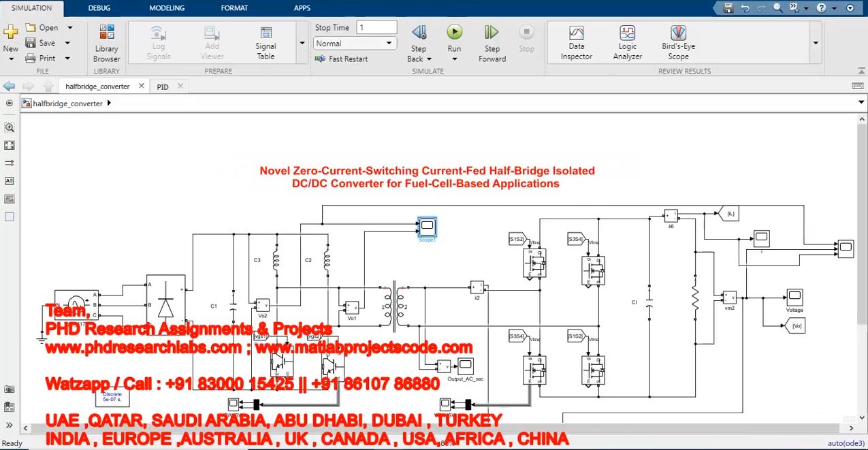The width and height of the screenshot is (868, 450).
Task: Open the Library Browser
Action: click(x=106, y=44)
